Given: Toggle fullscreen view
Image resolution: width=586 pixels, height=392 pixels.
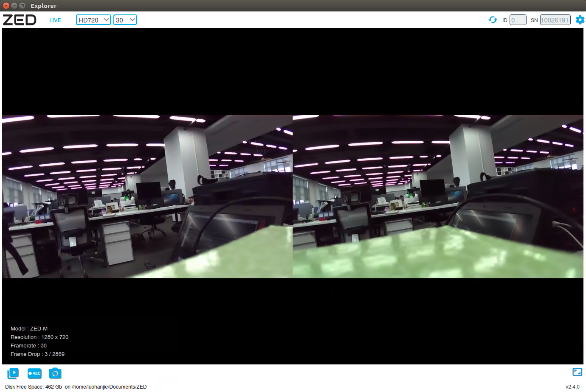Looking at the screenshot, I should point(577,372).
